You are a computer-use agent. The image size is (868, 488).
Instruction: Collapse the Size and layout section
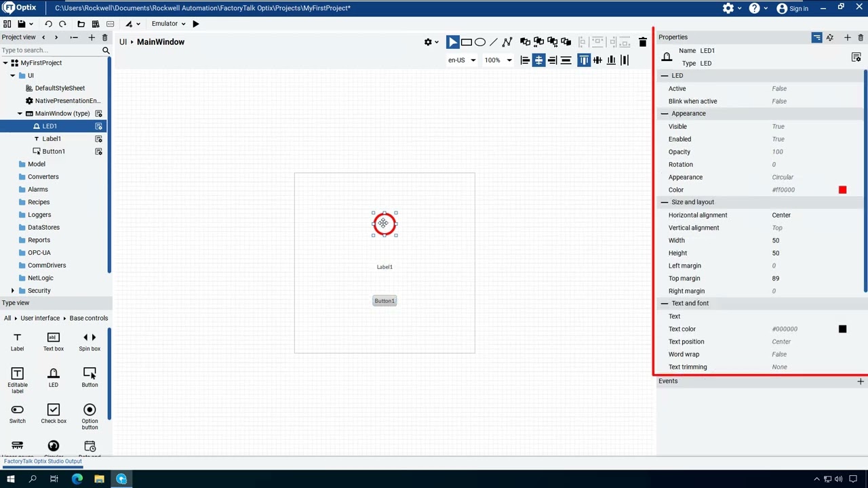pyautogui.click(x=665, y=202)
